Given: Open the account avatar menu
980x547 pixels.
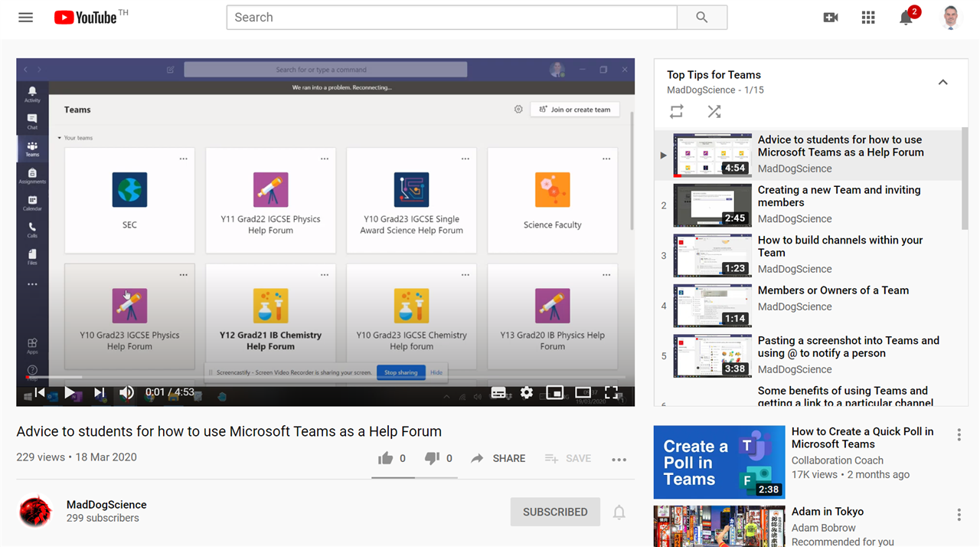Looking at the screenshot, I should [x=950, y=17].
